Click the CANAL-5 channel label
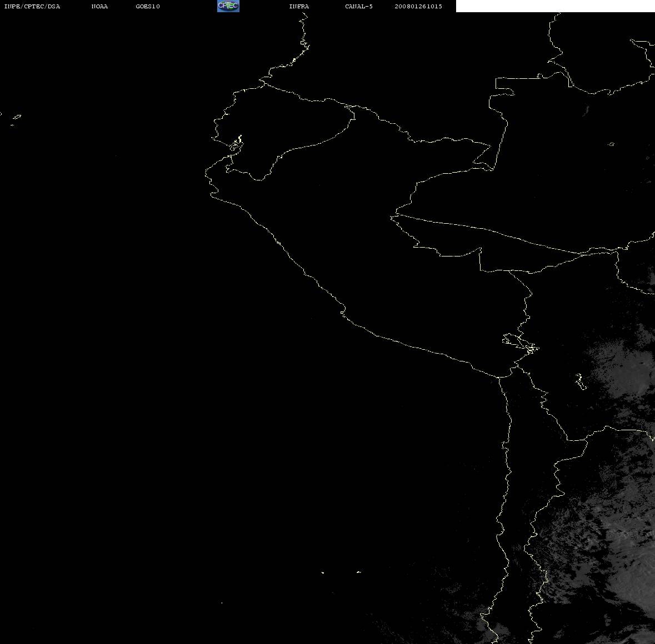This screenshot has height=644, width=655. [359, 6]
